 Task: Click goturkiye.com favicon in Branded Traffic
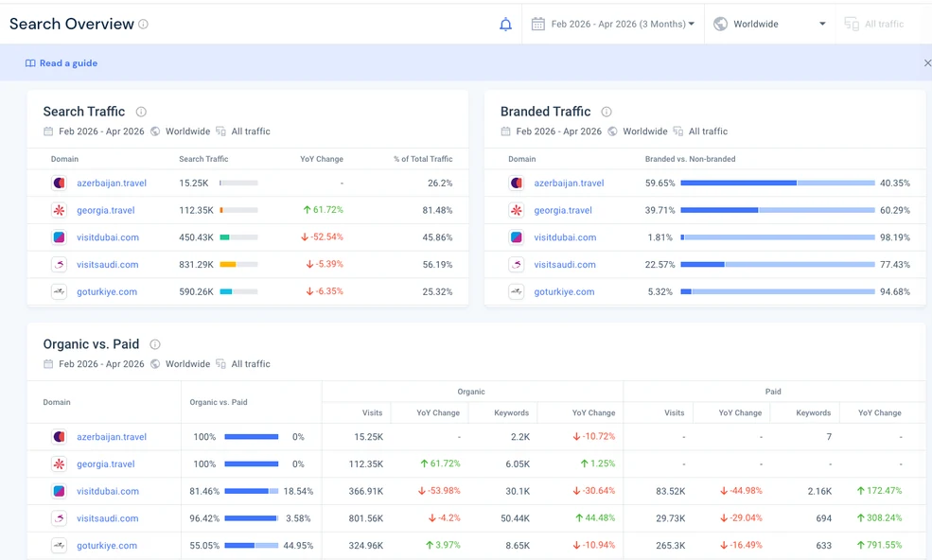coord(516,292)
